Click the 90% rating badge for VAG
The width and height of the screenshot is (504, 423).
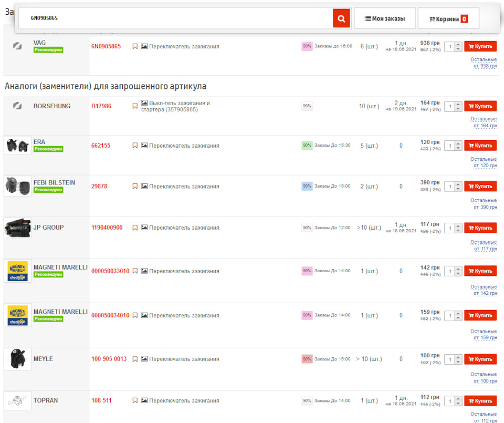click(307, 46)
